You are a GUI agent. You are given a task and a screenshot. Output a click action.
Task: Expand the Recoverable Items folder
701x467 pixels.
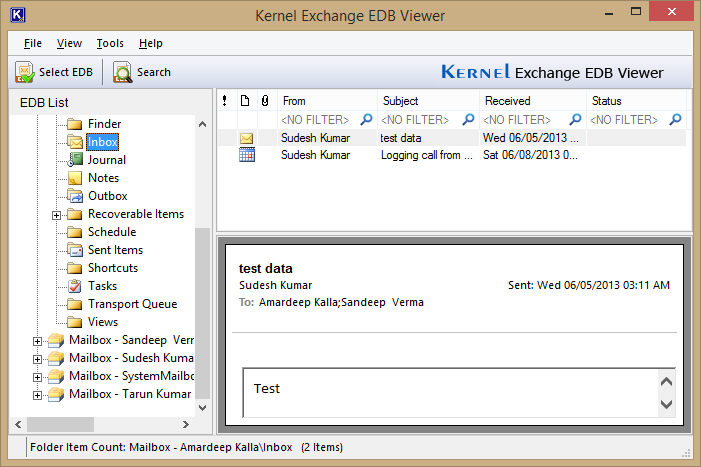tap(56, 215)
